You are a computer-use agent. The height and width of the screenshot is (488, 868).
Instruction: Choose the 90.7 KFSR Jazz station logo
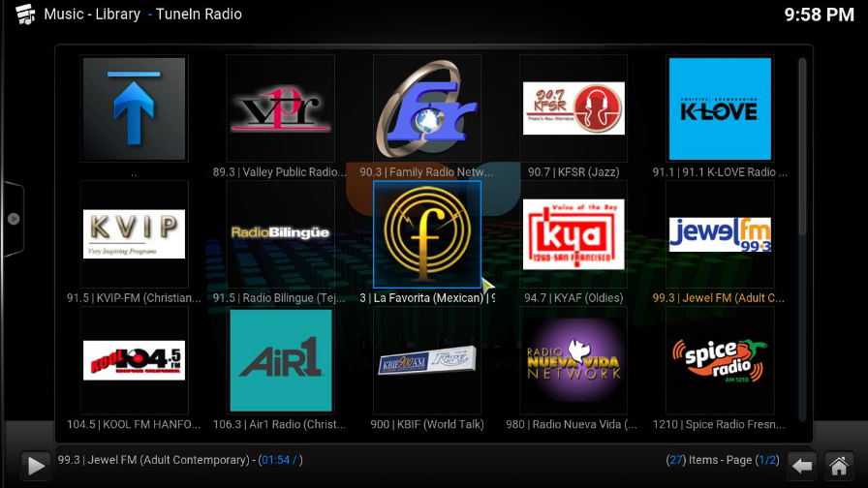click(573, 108)
